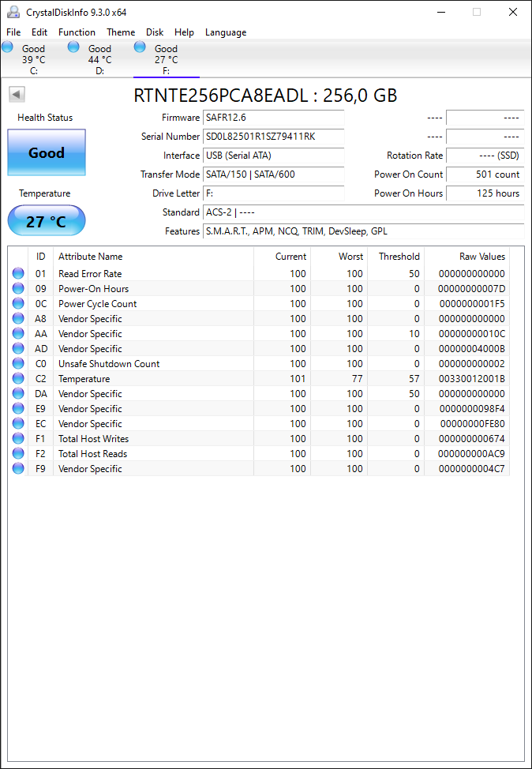Open the Disk menu

155,32
